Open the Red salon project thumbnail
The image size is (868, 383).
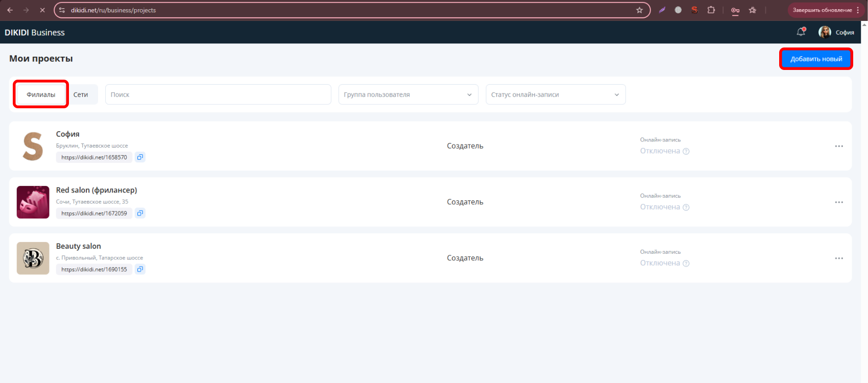33,202
